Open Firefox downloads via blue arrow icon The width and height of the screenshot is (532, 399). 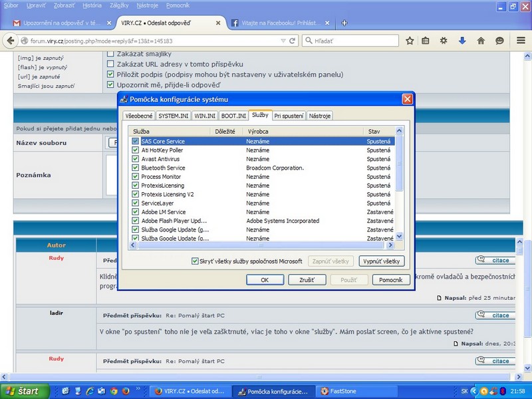pyautogui.click(x=462, y=41)
